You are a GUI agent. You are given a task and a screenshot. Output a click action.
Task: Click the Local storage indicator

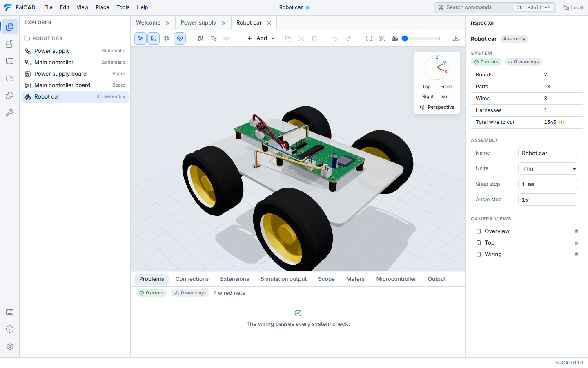coord(573,7)
